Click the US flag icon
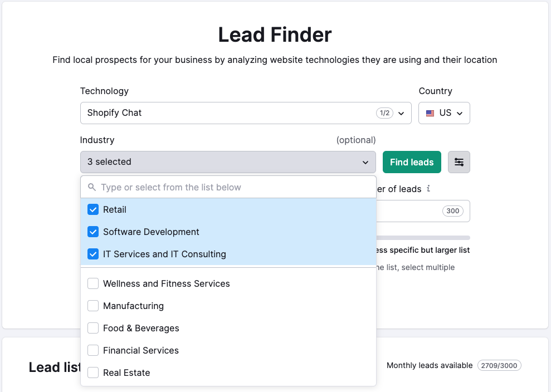Screen dimensions: 551x392 [x=430, y=113]
